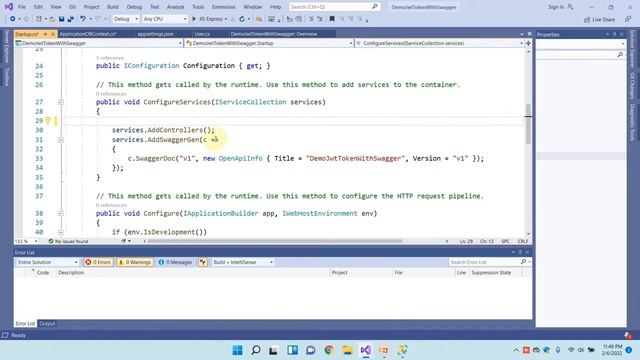Start debugging with IIS Express play button
This screenshot has width=640, height=360.
point(194,19)
